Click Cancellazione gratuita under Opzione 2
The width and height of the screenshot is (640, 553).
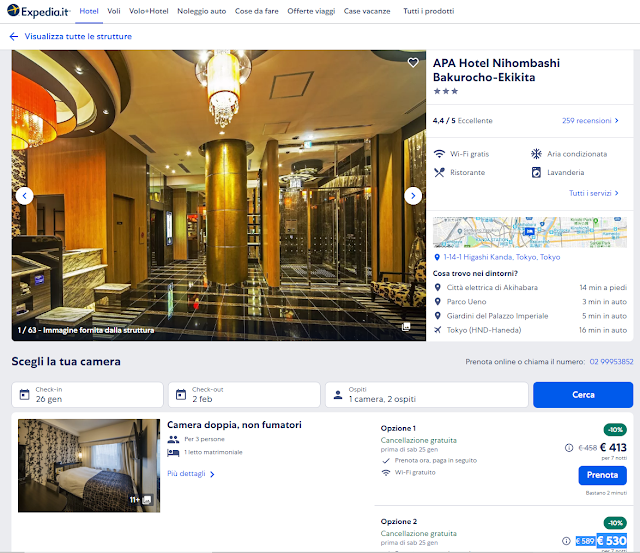pos(418,533)
